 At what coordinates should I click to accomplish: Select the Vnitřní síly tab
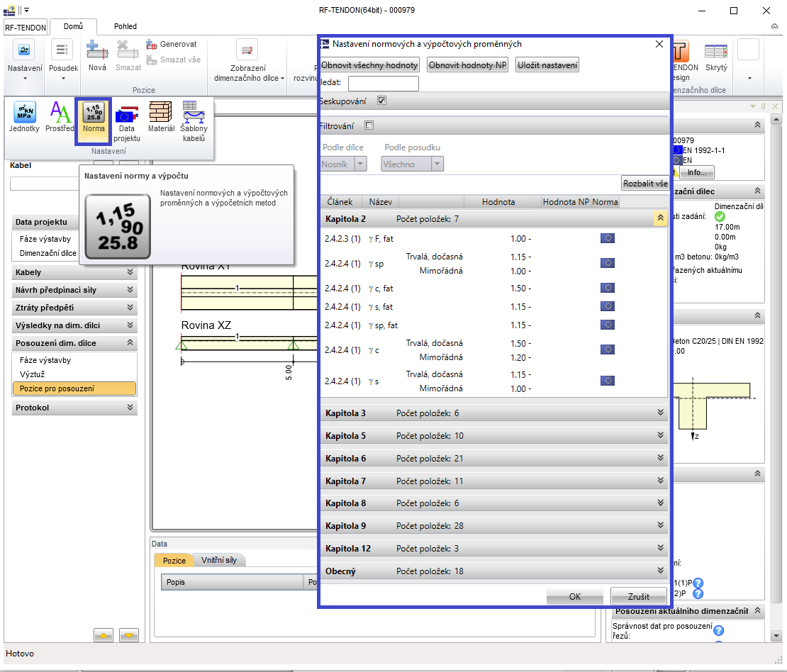pyautogui.click(x=219, y=560)
